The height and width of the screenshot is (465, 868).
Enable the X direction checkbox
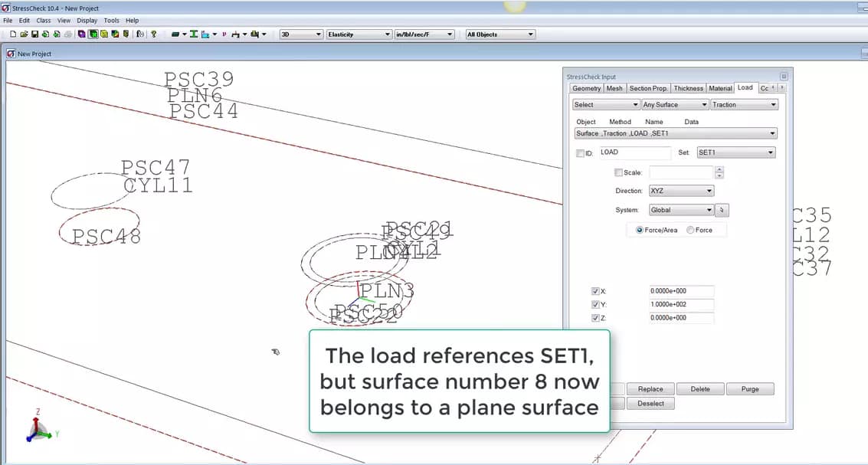(x=595, y=291)
